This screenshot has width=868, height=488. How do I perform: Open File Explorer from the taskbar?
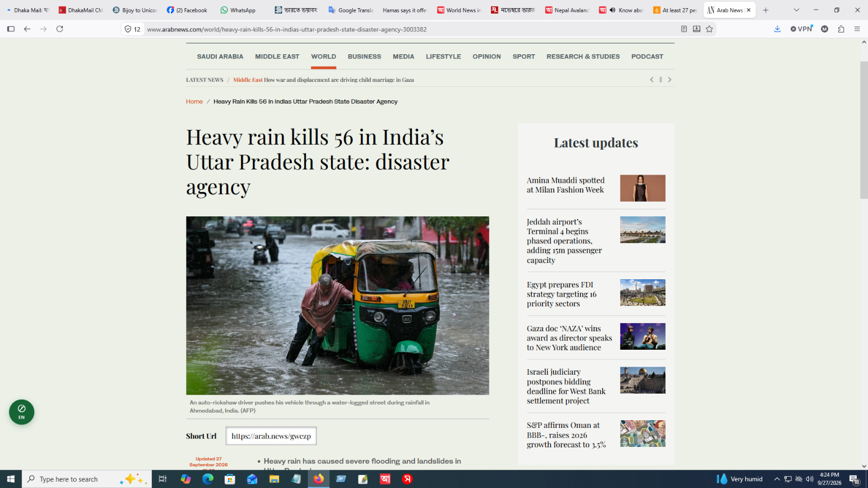point(275,479)
